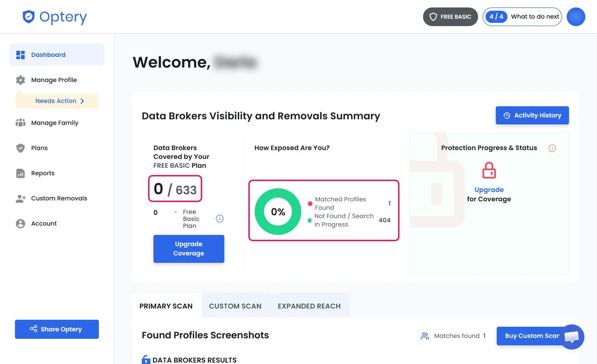Open the chat support bubble
Image resolution: width=597 pixels, height=364 pixels.
point(571,337)
